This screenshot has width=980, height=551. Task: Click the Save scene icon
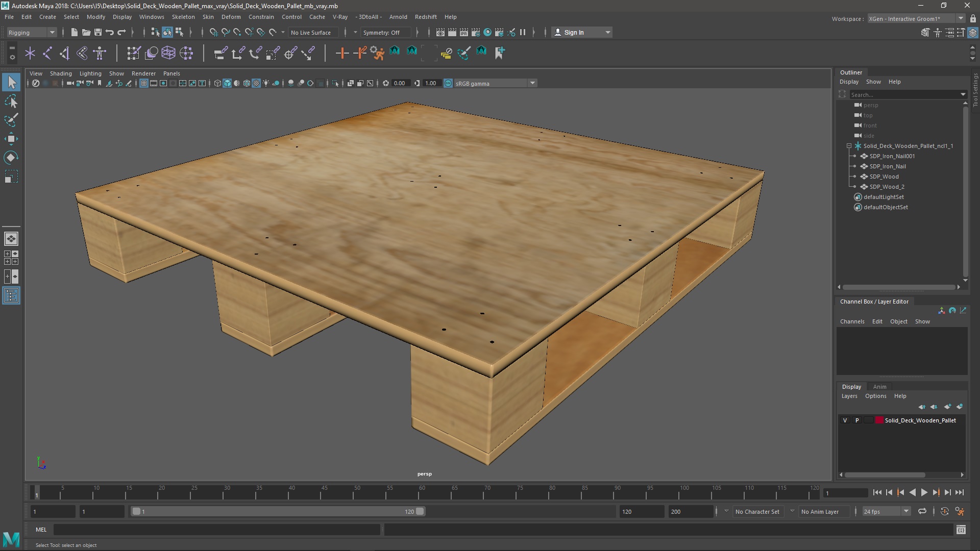(98, 33)
